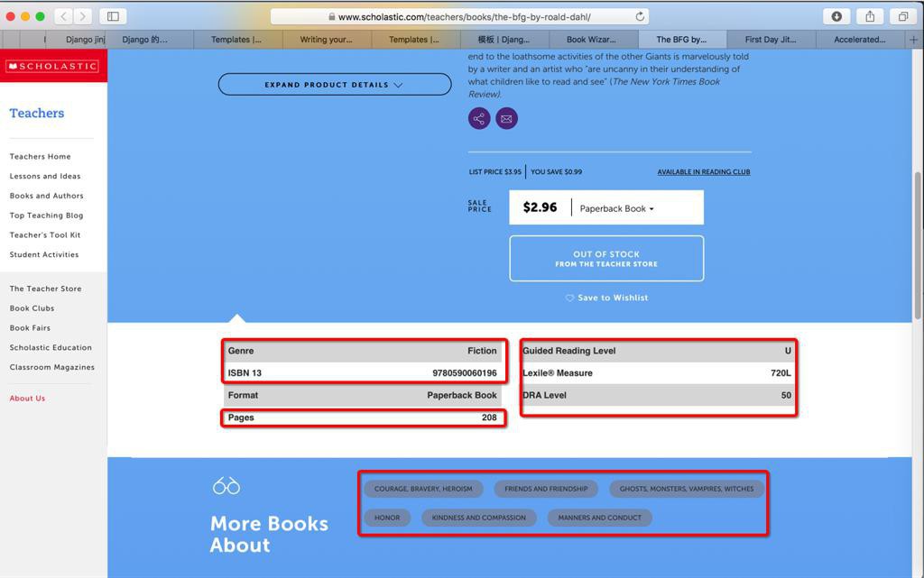Open Classroom Magazines link
The image size is (924, 578).
pyautogui.click(x=51, y=367)
